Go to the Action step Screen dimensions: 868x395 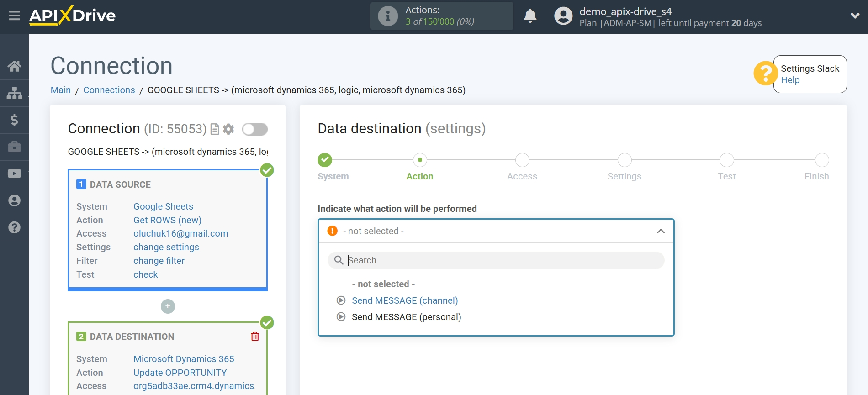point(420,160)
